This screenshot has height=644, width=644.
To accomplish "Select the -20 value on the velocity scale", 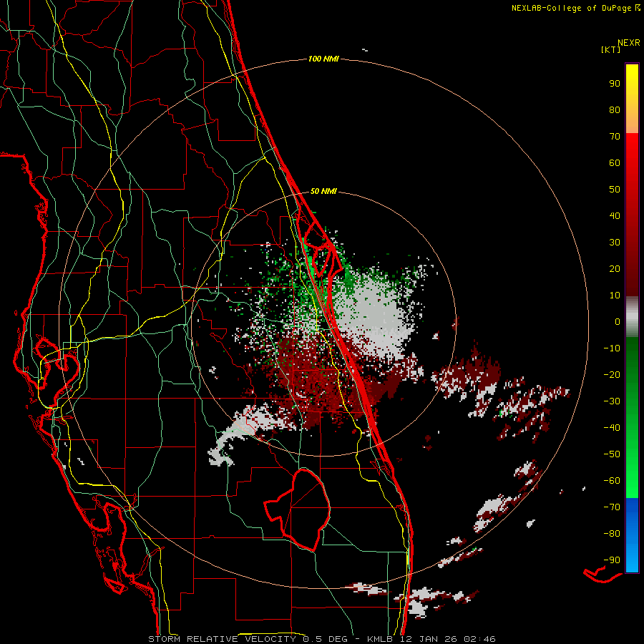I will (x=612, y=375).
